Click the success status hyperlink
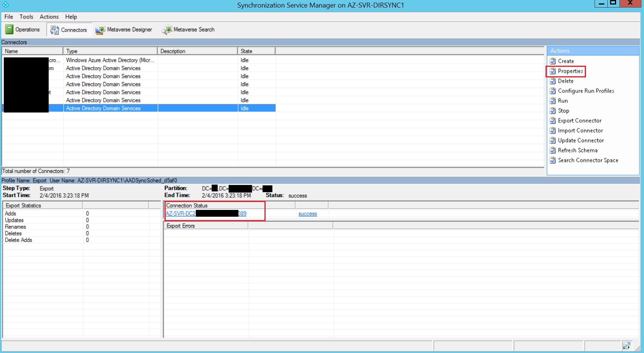644x353 pixels. tap(307, 214)
